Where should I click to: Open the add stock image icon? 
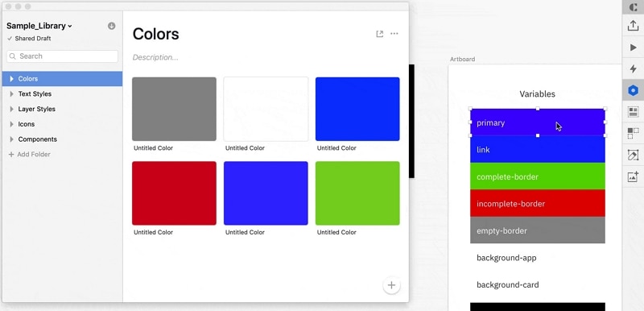point(633,176)
